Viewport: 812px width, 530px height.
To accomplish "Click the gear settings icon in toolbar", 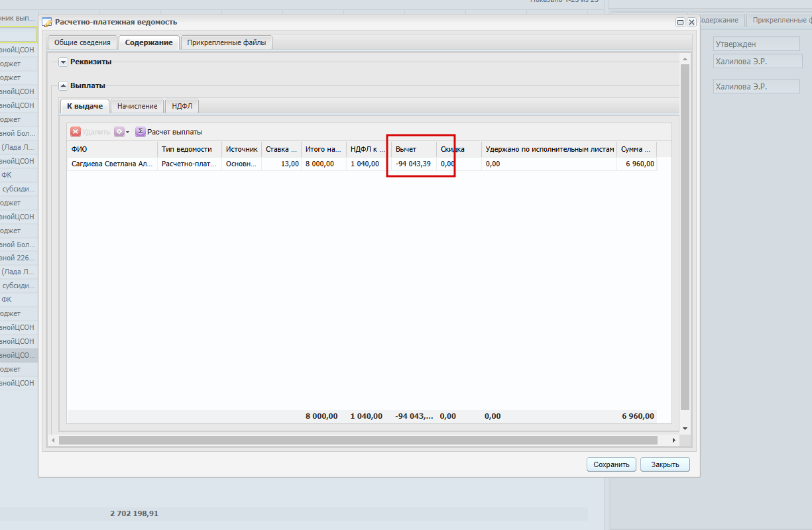I will (x=119, y=132).
